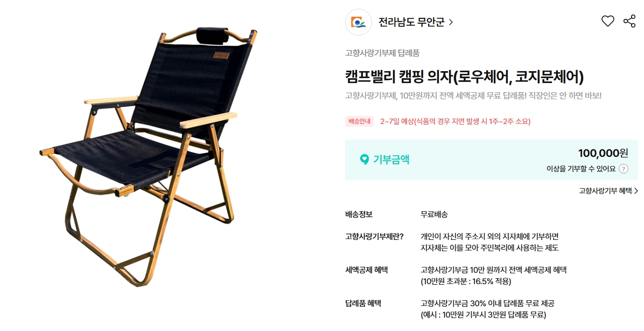Screen dimensions: 644x331
Task: Click the share icon
Action: tap(629, 21)
